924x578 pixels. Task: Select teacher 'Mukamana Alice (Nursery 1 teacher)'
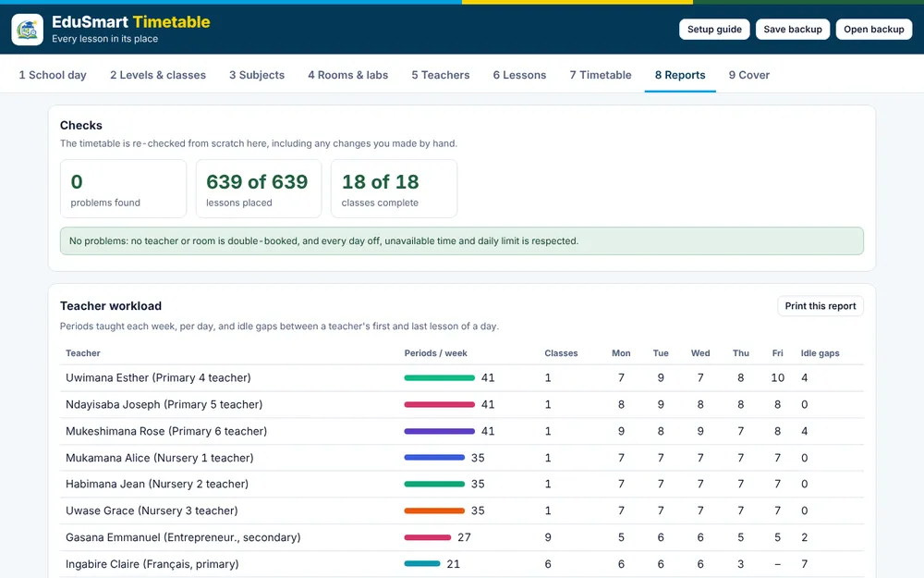pyautogui.click(x=159, y=458)
